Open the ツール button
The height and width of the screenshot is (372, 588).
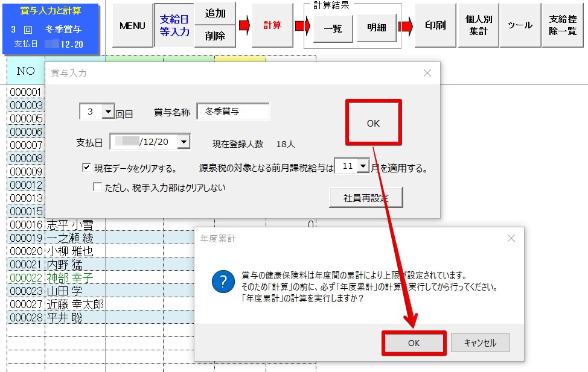click(520, 25)
